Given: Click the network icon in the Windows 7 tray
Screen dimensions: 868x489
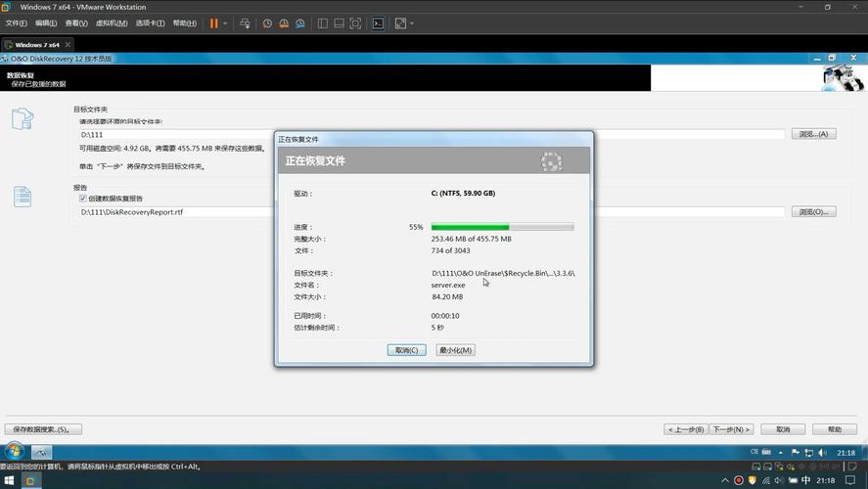Looking at the screenshot, I should (x=808, y=453).
